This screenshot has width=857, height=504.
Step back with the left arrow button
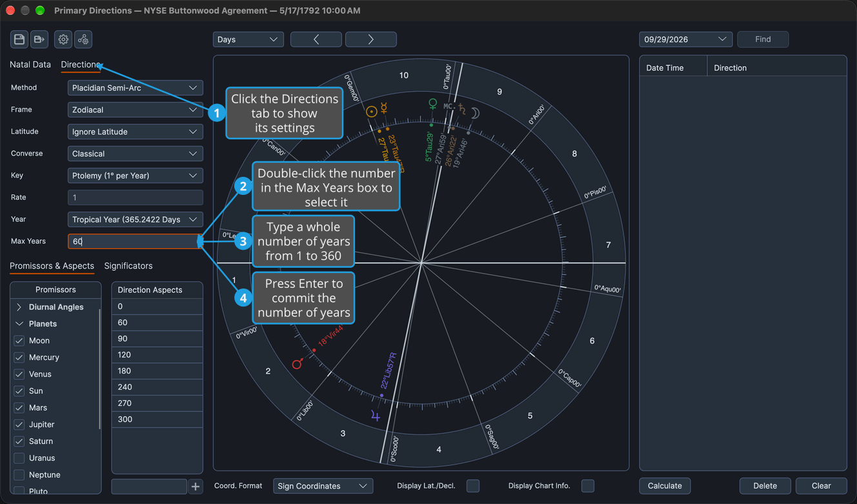click(x=316, y=39)
